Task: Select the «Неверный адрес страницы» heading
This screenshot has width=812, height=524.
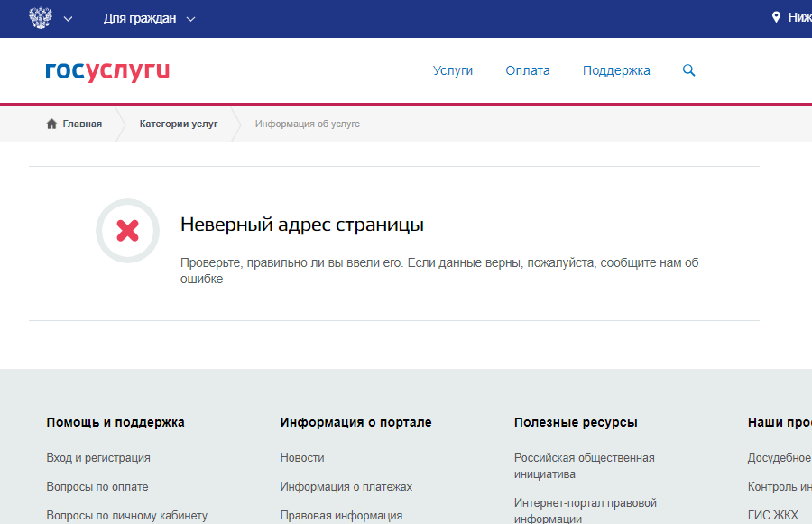Action: tap(302, 225)
